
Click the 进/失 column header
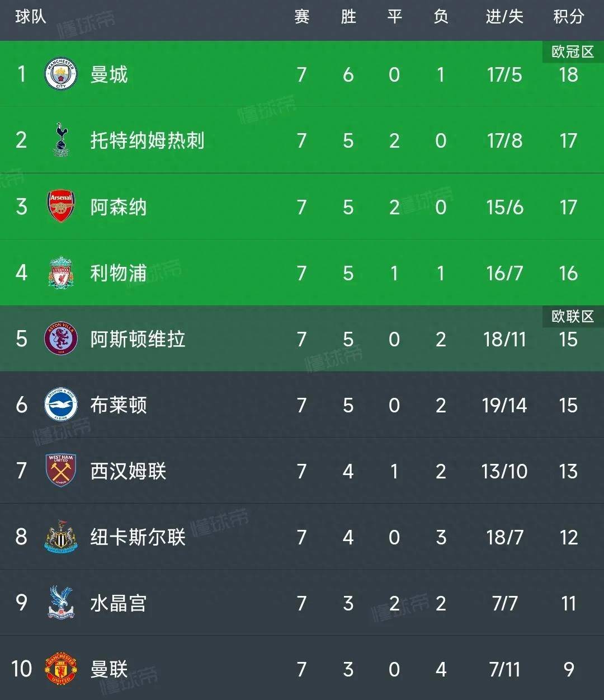pyautogui.click(x=504, y=17)
